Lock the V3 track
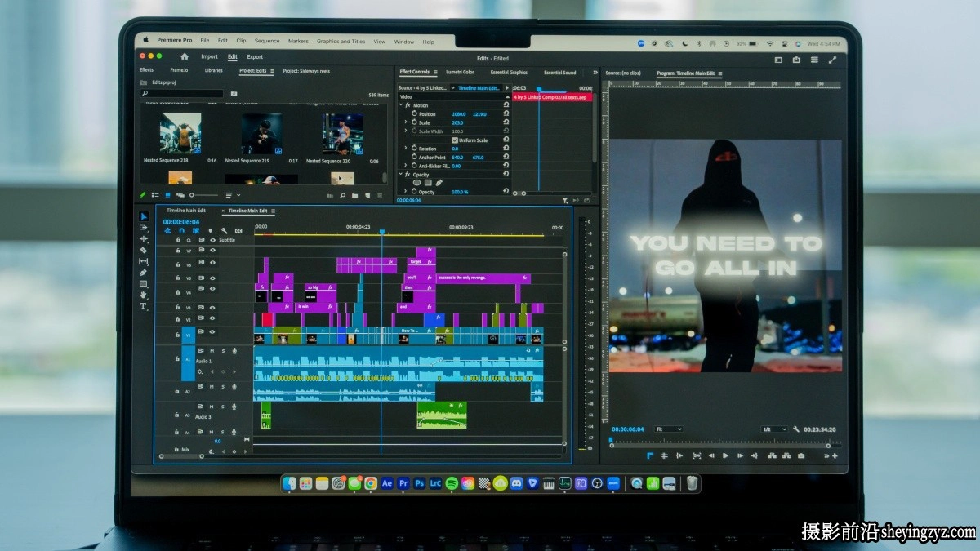The height and width of the screenshot is (551, 980). 179,308
